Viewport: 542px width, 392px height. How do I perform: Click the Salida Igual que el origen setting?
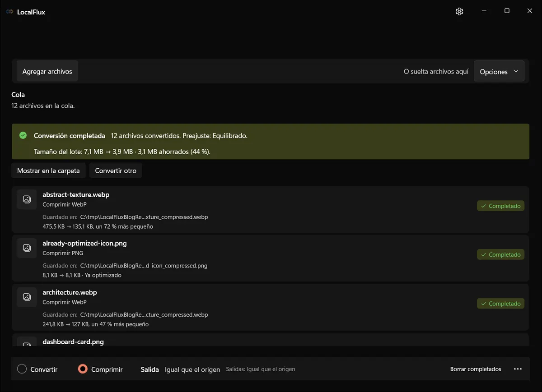click(181, 369)
